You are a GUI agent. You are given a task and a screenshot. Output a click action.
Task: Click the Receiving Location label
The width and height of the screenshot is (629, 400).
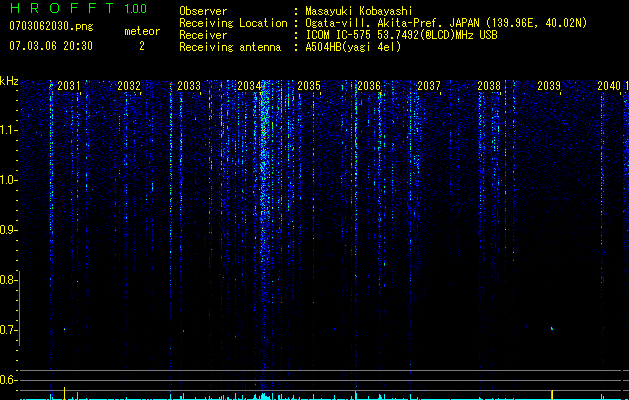coord(233,23)
